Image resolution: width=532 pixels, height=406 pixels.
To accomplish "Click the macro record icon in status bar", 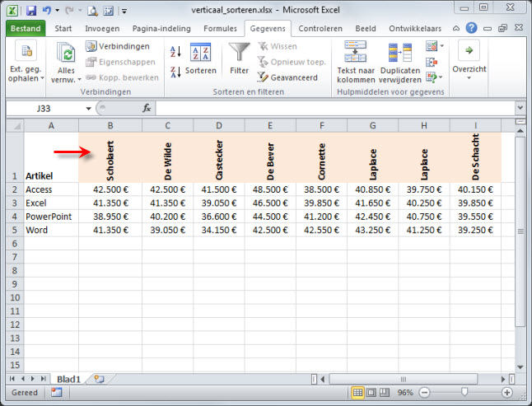I will point(56,393).
